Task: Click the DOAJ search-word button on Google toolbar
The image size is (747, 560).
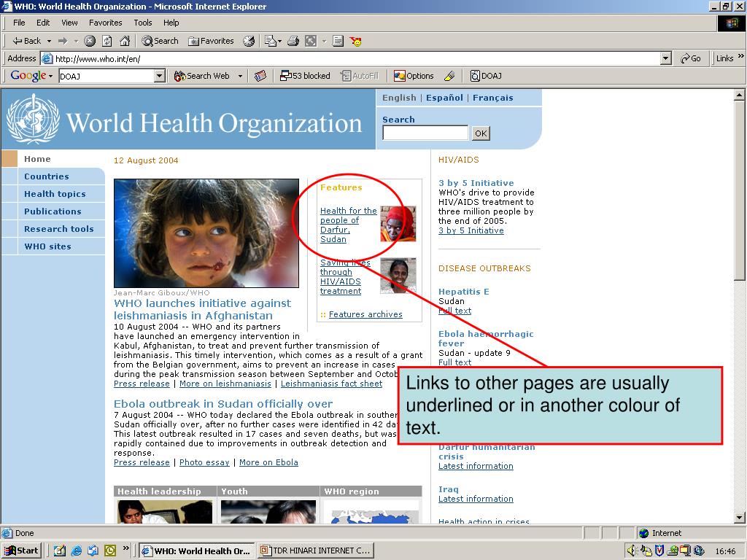Action: (486, 76)
